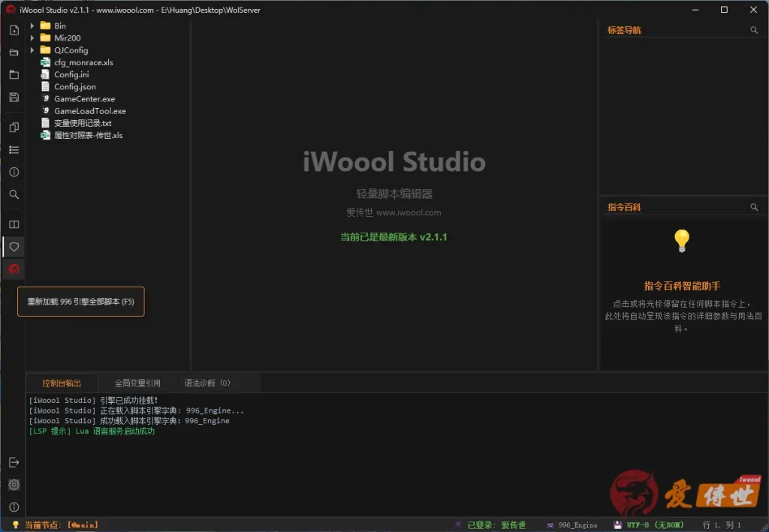Image resolution: width=769 pixels, height=532 pixels.
Task: Click the red reload 996 engine scripts icon
Action: point(14,269)
